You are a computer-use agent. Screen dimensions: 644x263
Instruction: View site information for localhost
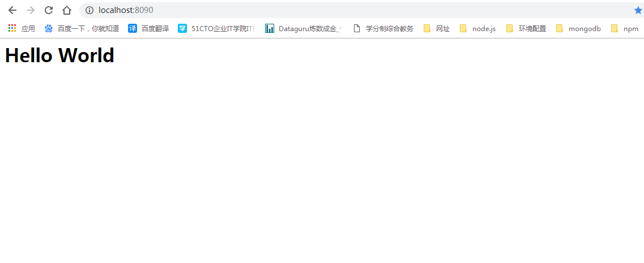coord(89,10)
